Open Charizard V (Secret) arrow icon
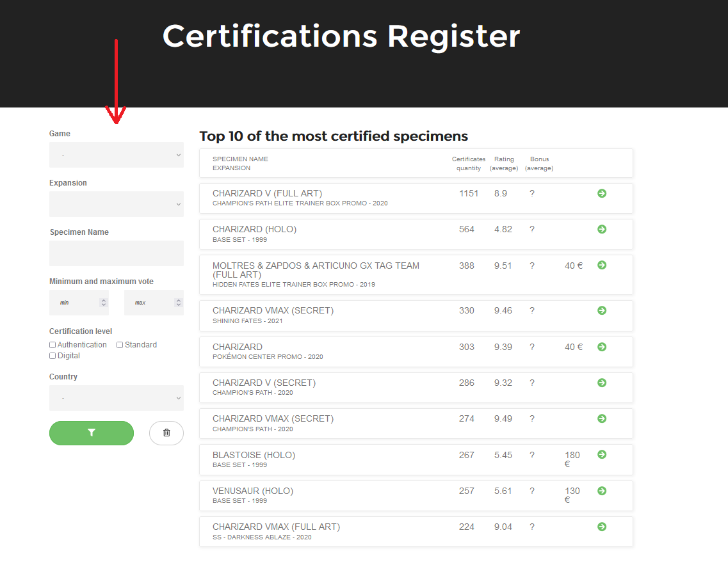The image size is (728, 572). (602, 383)
